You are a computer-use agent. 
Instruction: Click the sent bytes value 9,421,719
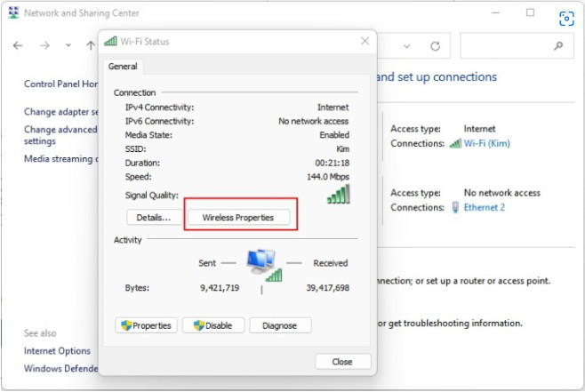(x=220, y=288)
